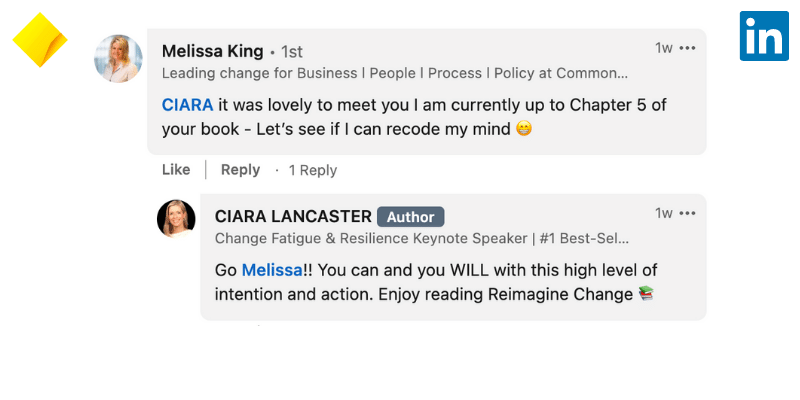800x400 pixels.
Task: Open Melissa King's profile photo
Action: coord(118,58)
